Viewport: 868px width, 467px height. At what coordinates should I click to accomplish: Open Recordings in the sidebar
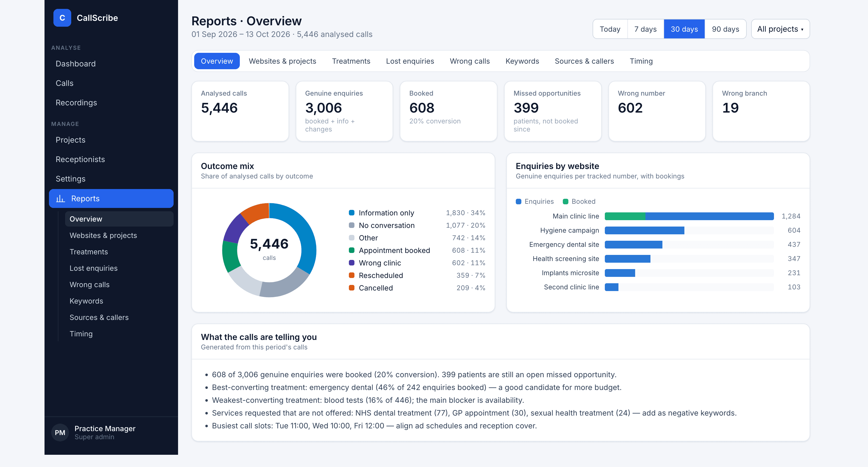[x=111, y=103]
